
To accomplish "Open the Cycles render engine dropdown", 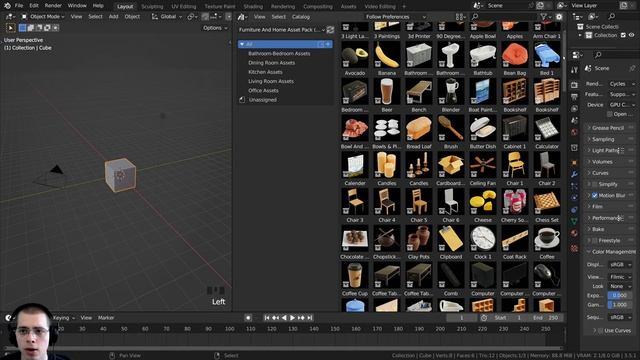I will point(621,84).
